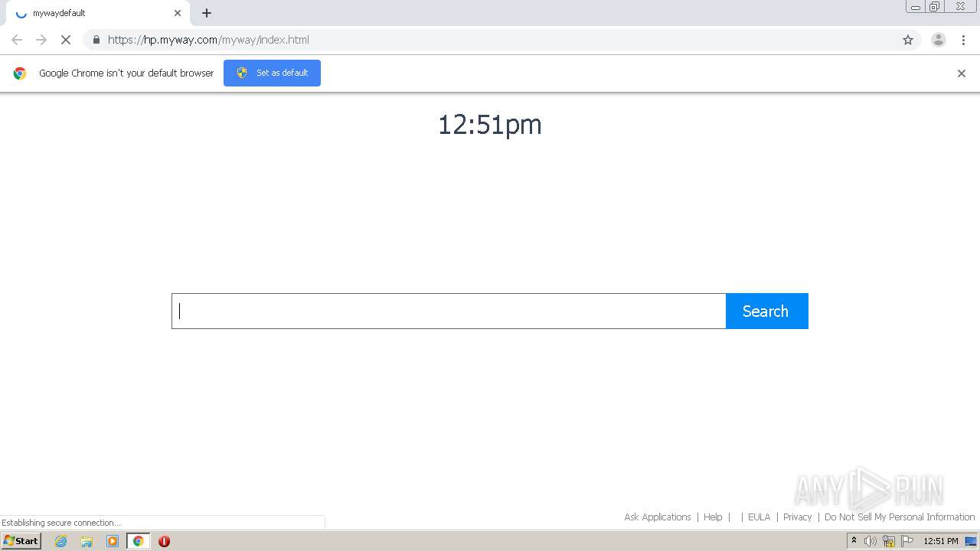Go forward to next page
980x551 pixels.
41,40
